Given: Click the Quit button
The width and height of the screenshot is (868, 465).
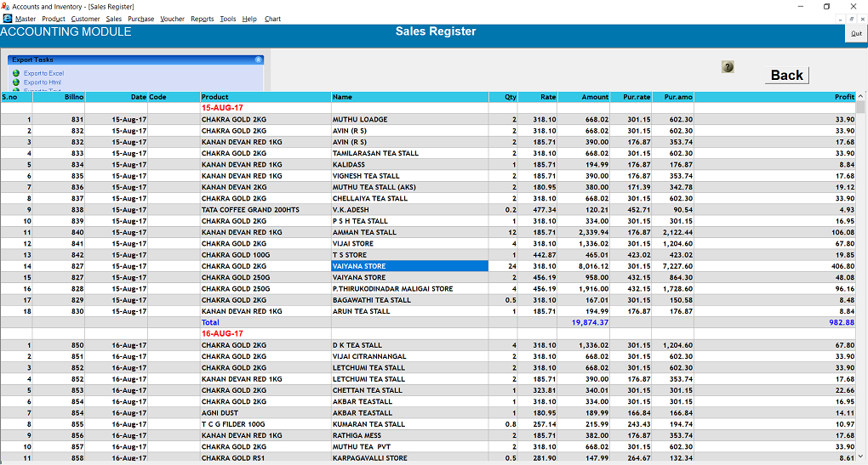Looking at the screenshot, I should [x=856, y=34].
